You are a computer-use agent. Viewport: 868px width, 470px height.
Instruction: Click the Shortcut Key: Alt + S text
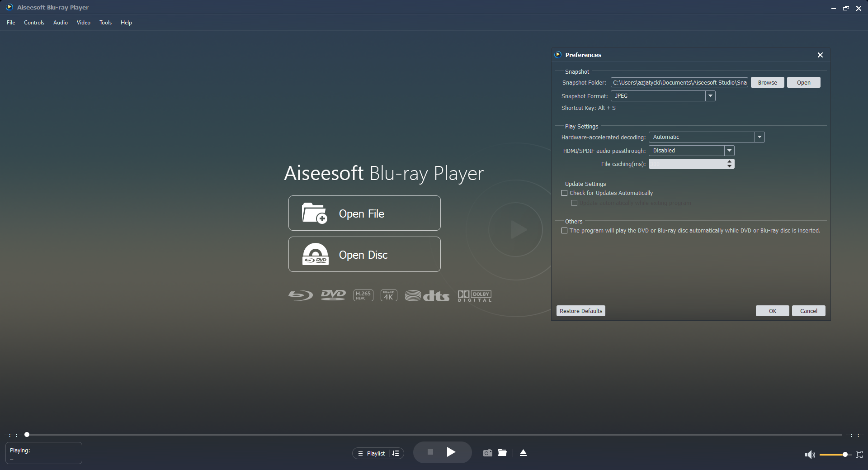coord(589,108)
